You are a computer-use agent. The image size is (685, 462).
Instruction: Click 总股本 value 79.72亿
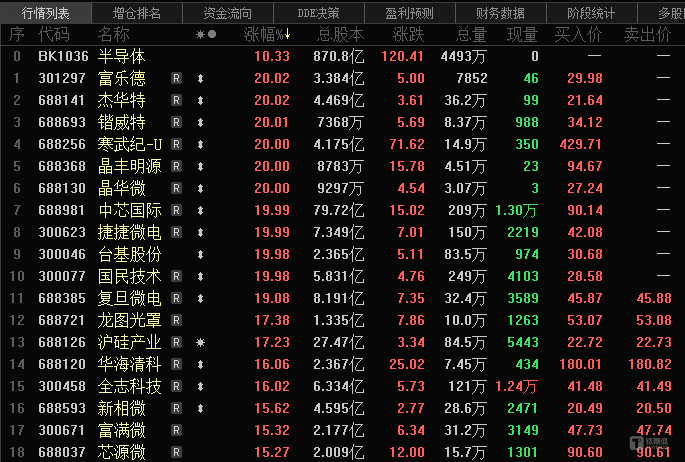(339, 210)
